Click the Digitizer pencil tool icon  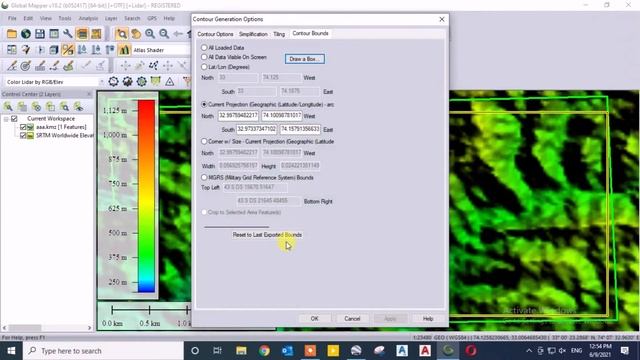(x=11, y=65)
